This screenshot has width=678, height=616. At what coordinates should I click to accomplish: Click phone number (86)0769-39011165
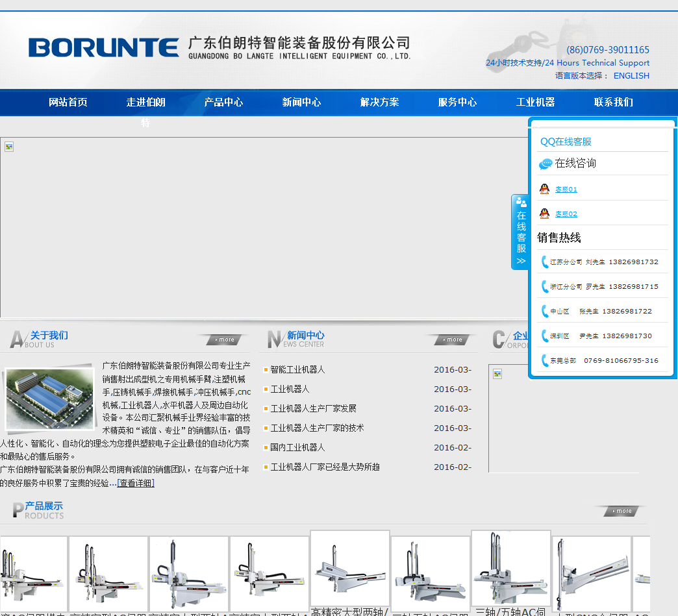point(607,50)
